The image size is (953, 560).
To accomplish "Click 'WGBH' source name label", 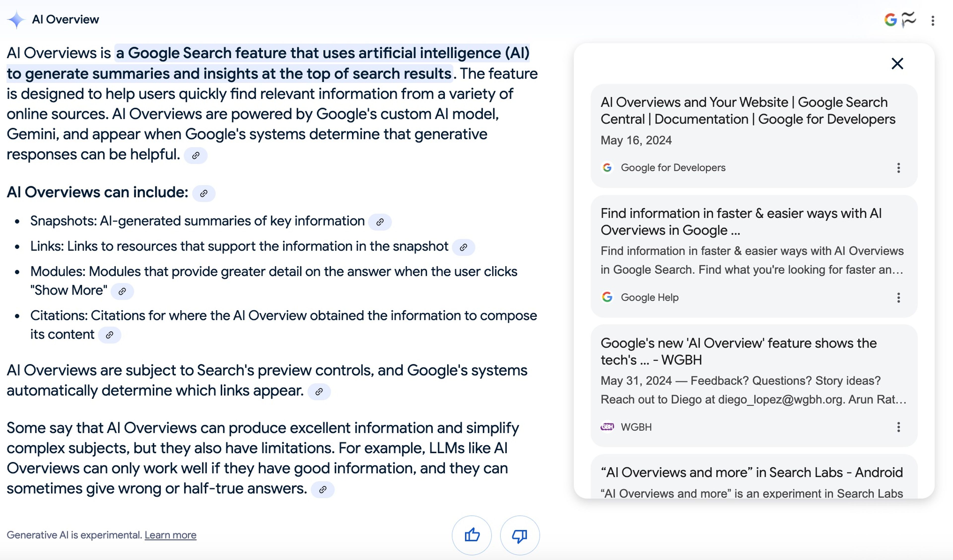I will pos(636,427).
